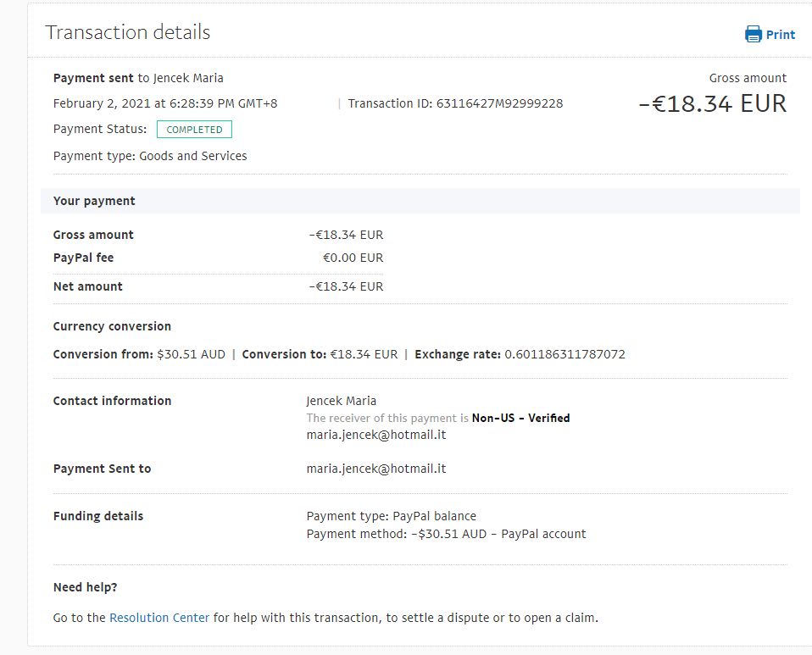Image resolution: width=812 pixels, height=655 pixels.
Task: Select the Transaction ID number
Action: point(499,103)
